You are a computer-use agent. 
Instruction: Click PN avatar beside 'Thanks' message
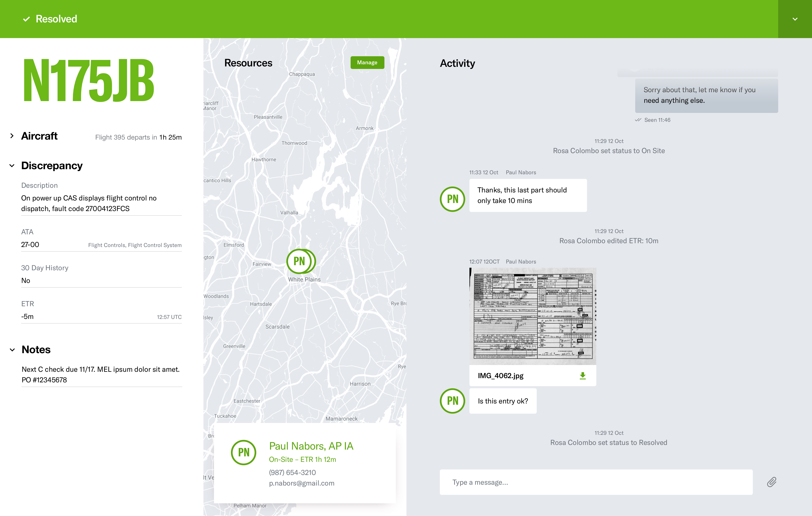(x=452, y=199)
